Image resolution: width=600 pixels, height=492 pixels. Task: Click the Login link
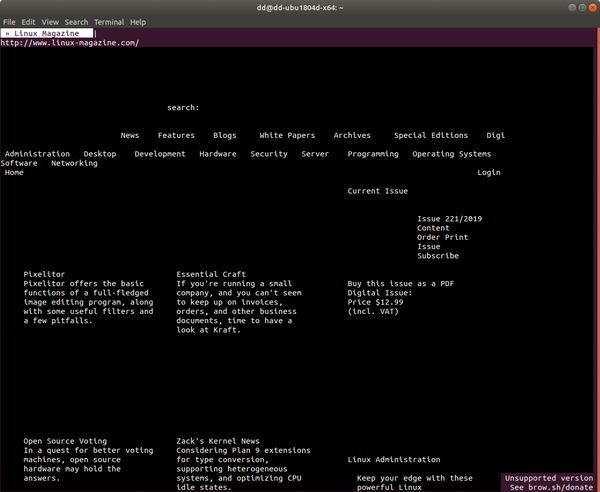coord(489,173)
